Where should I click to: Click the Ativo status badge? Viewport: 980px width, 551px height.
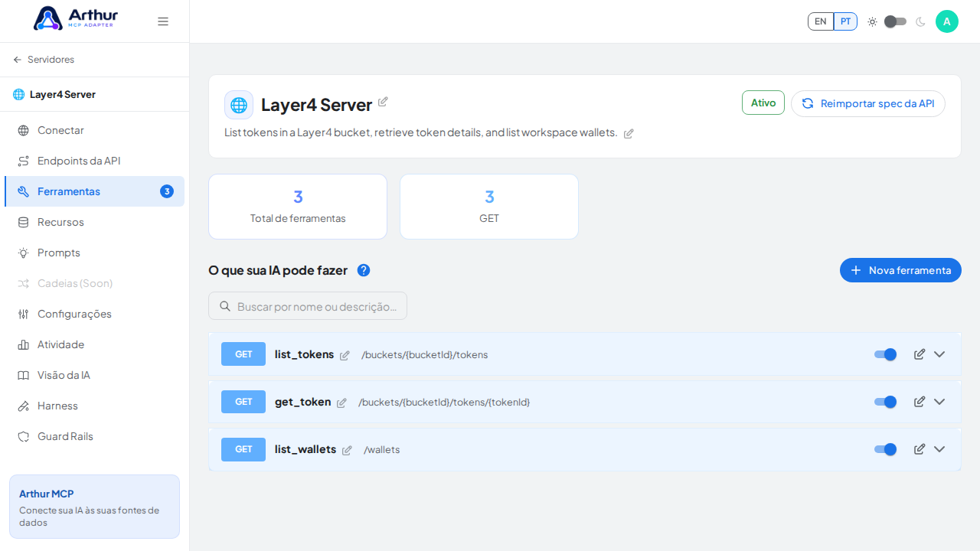(763, 103)
